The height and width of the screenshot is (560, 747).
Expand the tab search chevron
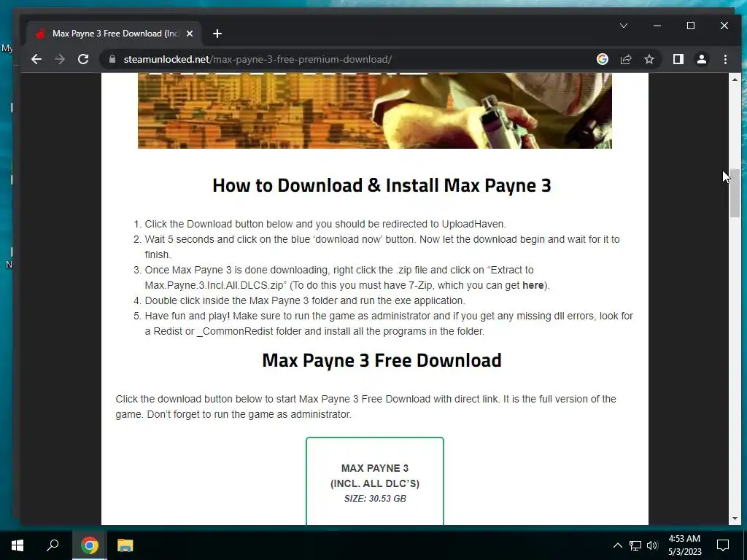(624, 26)
